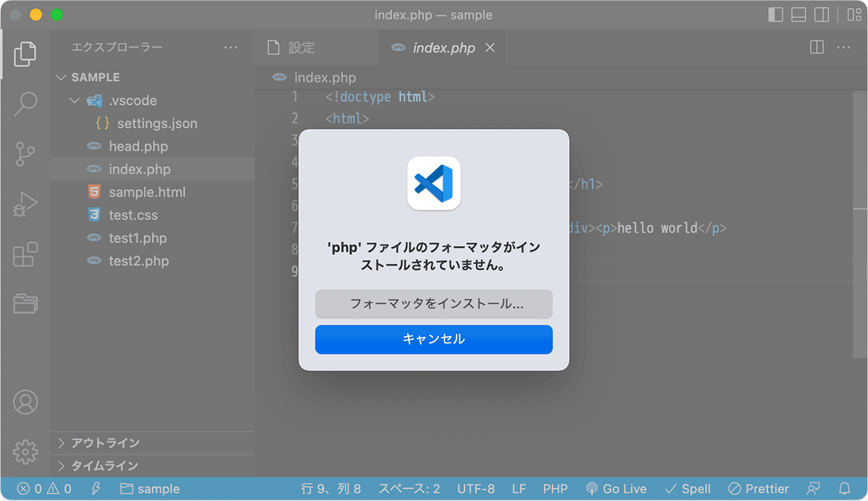Collapse the .vscode folder
Image resolution: width=868 pixels, height=501 pixels.
pyautogui.click(x=74, y=100)
